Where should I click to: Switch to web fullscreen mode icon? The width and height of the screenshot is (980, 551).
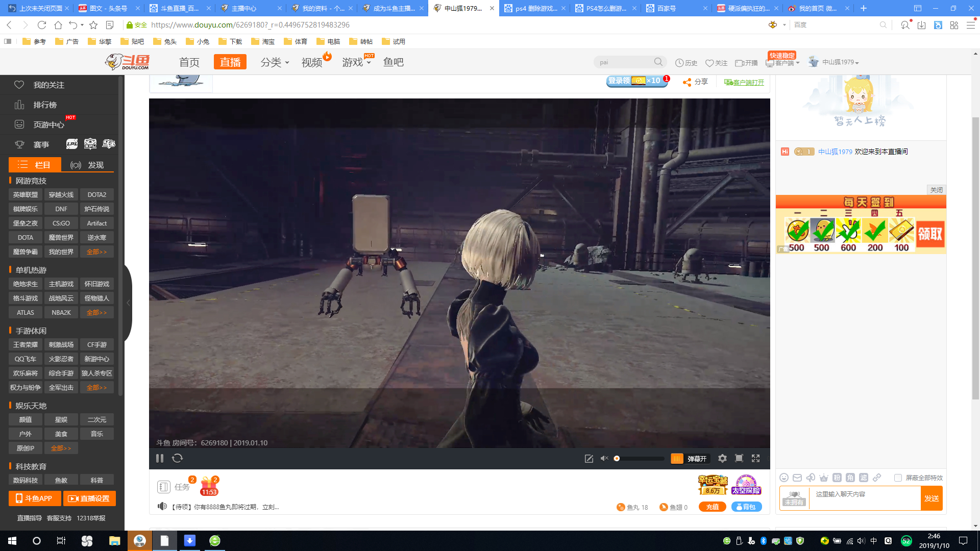(x=739, y=458)
